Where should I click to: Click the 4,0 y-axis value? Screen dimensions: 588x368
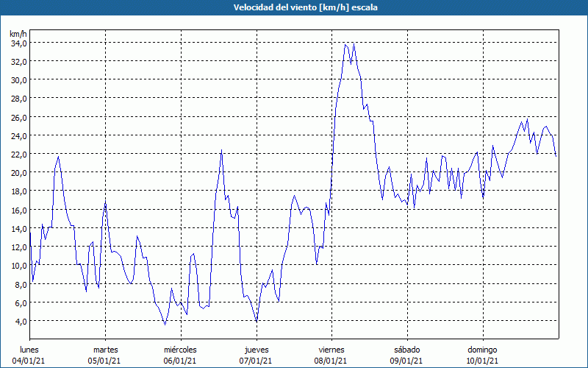[x=21, y=322]
